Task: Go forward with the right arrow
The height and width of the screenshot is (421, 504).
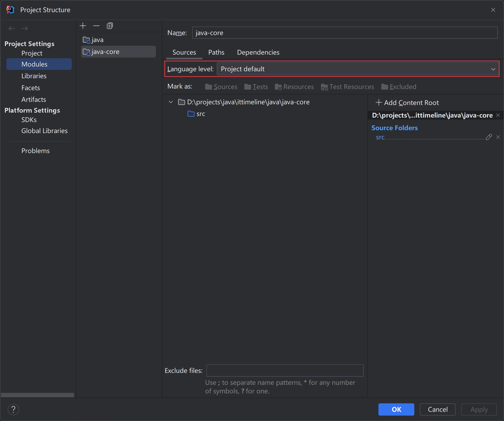Action: coord(25,28)
